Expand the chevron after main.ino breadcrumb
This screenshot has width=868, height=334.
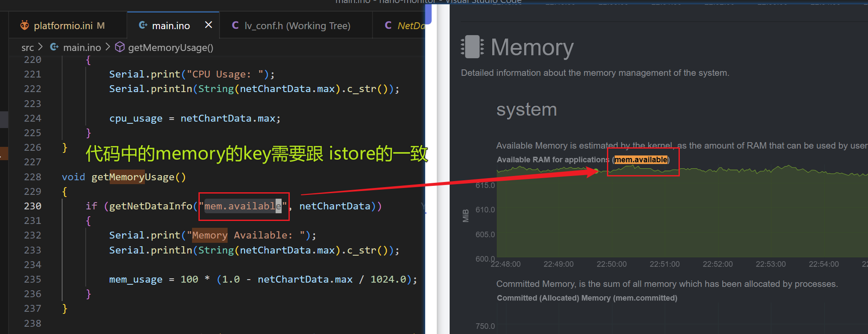pyautogui.click(x=108, y=47)
